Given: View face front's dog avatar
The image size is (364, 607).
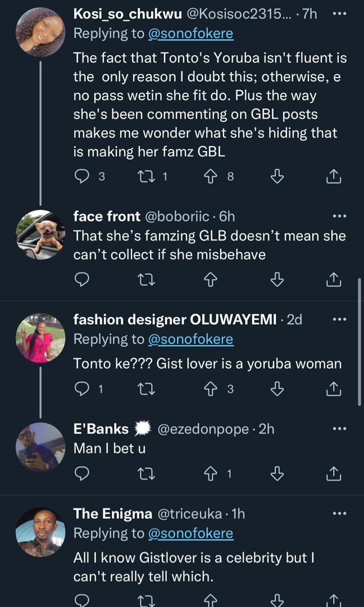Looking at the screenshot, I should click(x=40, y=234).
